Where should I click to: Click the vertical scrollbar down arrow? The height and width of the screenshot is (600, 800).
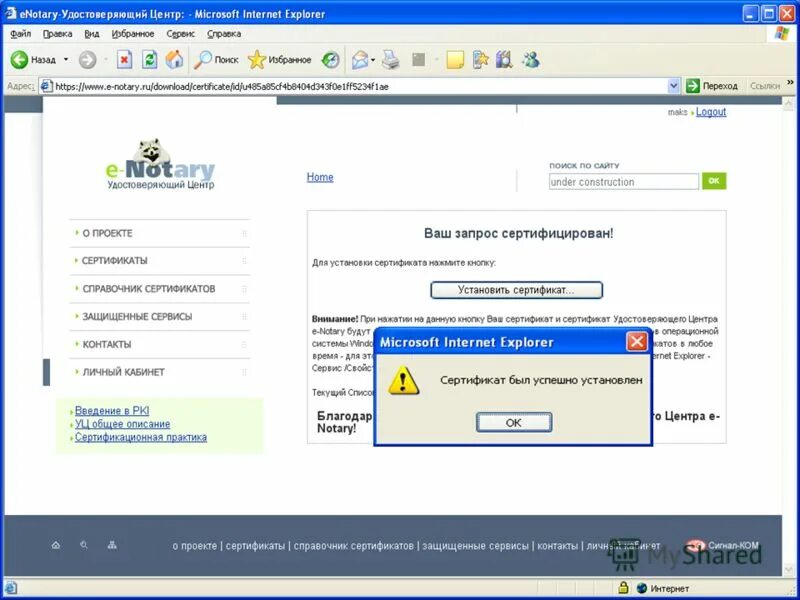789,571
